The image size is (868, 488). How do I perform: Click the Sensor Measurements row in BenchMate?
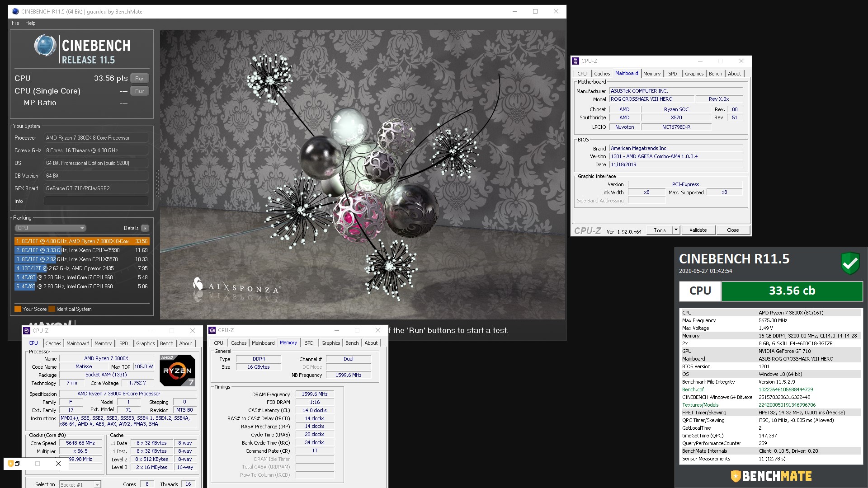[x=770, y=459]
